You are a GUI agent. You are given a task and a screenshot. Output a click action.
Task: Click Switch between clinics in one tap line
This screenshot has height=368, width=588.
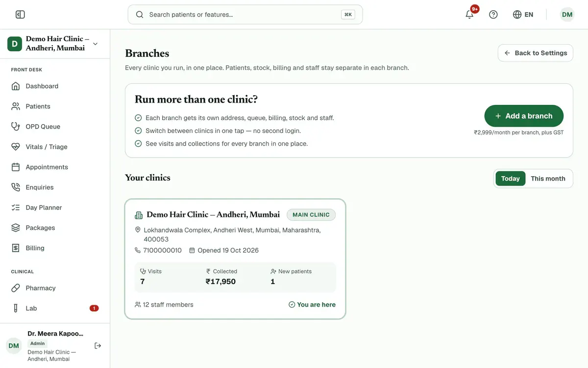[x=223, y=131]
